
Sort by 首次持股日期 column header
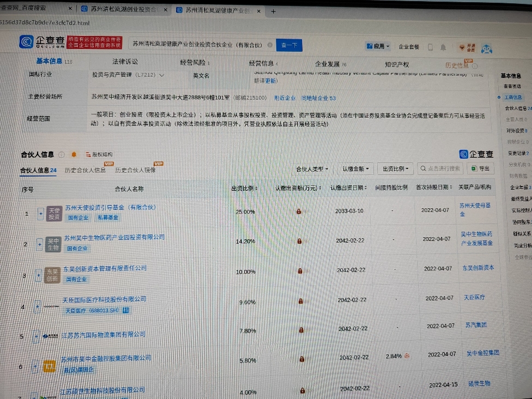pyautogui.click(x=434, y=187)
